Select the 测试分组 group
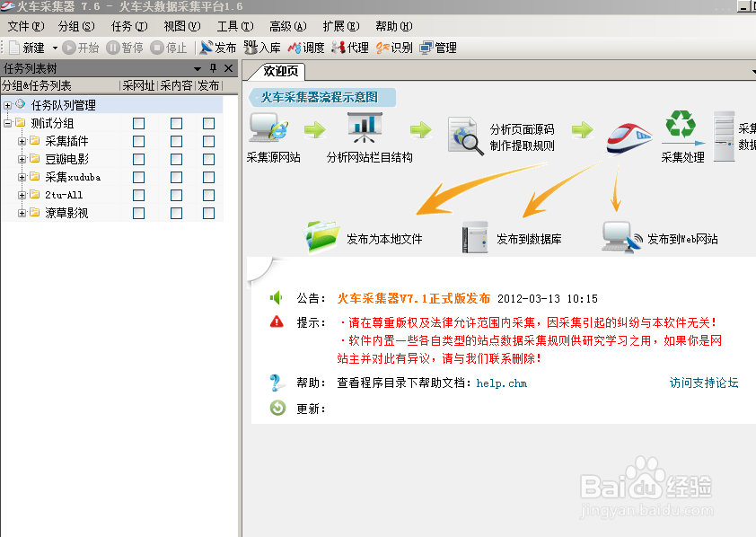The height and width of the screenshot is (537, 756). pyautogui.click(x=52, y=123)
